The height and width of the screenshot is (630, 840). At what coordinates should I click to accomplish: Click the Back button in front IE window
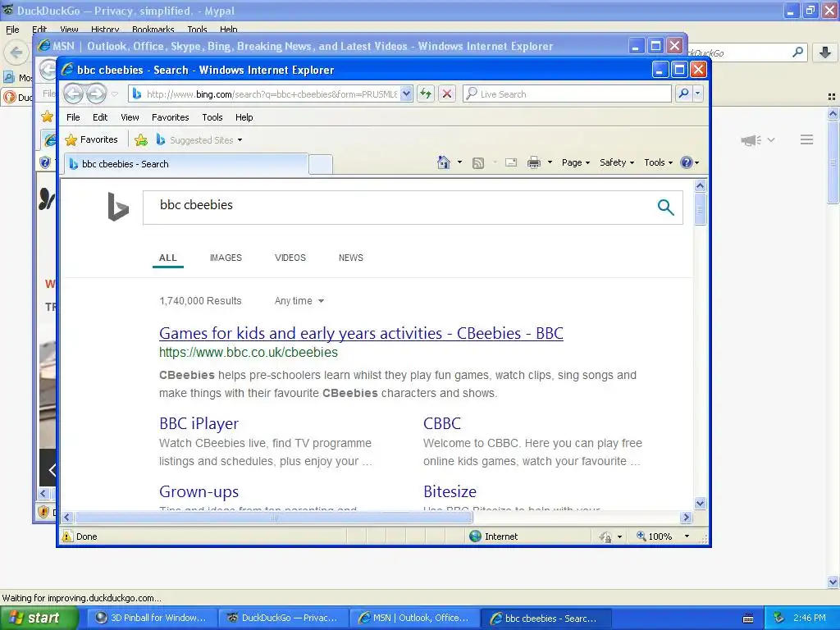(x=73, y=94)
